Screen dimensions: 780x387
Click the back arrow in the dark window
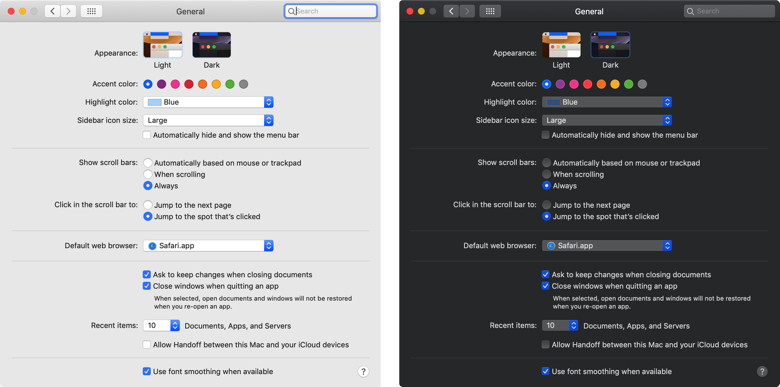pos(451,11)
